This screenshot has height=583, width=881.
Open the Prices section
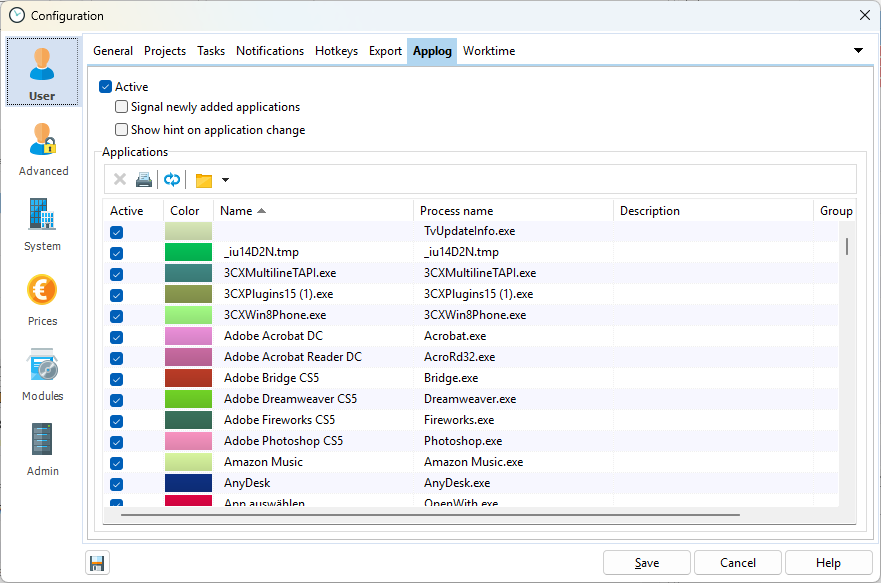coord(43,298)
